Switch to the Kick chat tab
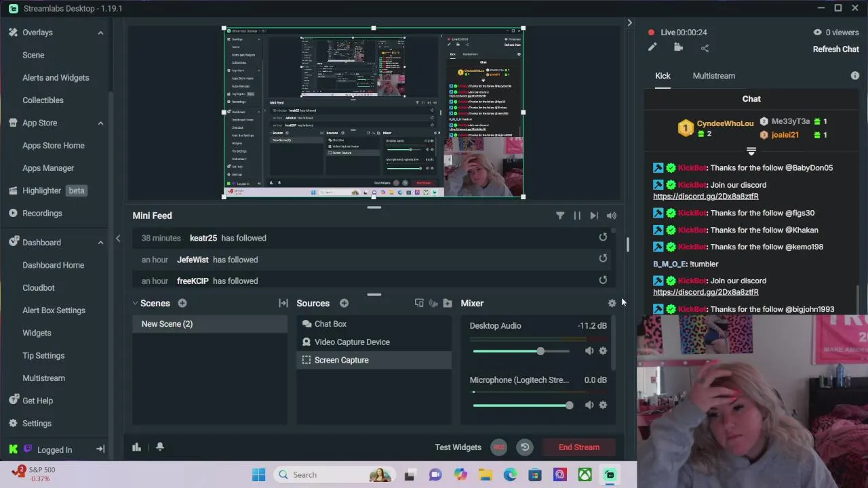This screenshot has height=488, width=868. pos(663,76)
